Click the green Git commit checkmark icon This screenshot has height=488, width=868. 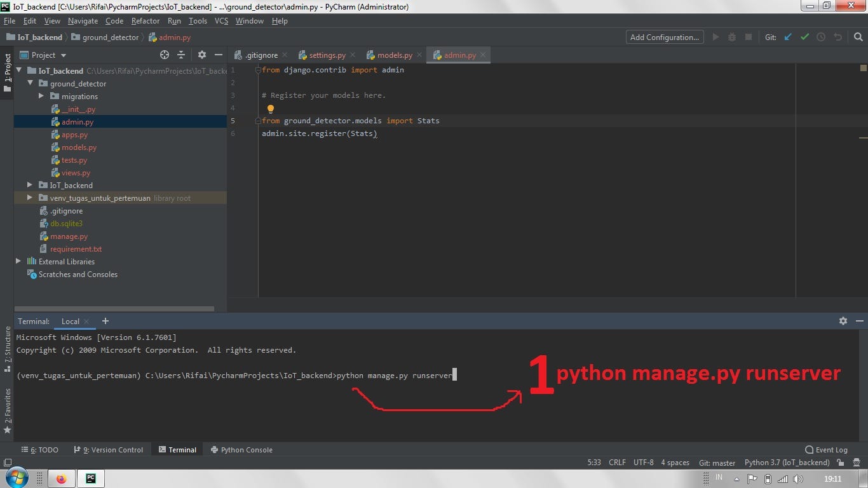(x=804, y=37)
